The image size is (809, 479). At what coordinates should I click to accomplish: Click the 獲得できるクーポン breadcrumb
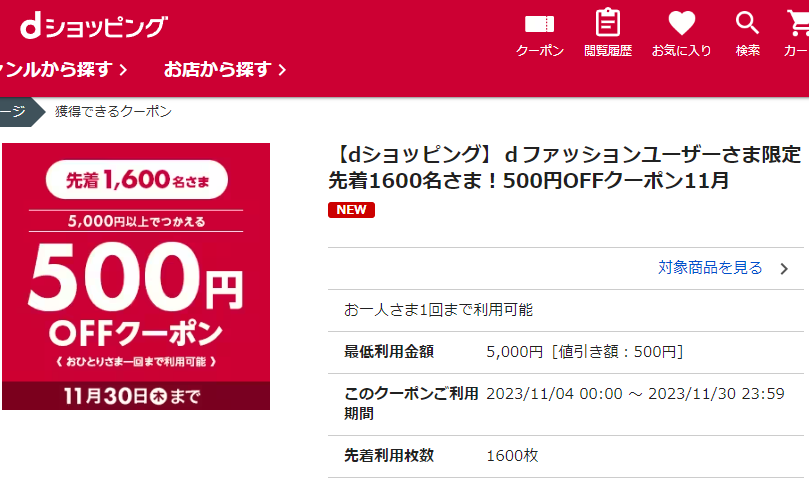pyautogui.click(x=114, y=111)
